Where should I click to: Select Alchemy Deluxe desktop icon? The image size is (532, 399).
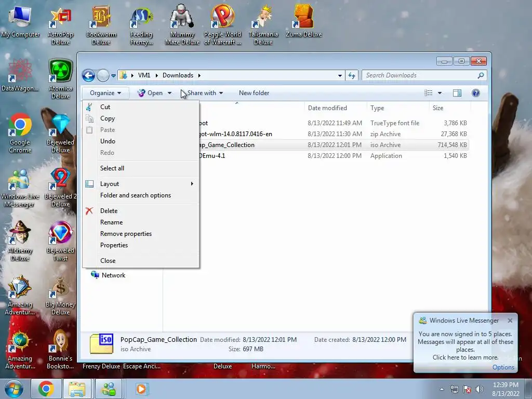20,242
